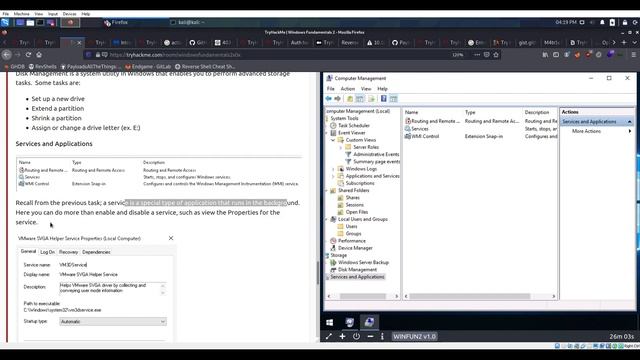Viewport: 640px width, 360px height.
Task: Open the Windows Start button in the VM
Action: [x=330, y=322]
